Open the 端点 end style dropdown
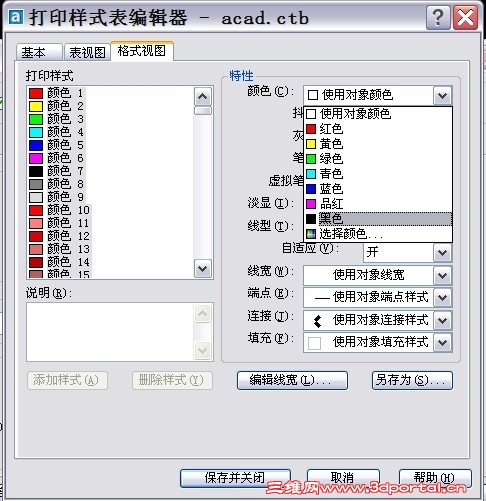 point(377,297)
